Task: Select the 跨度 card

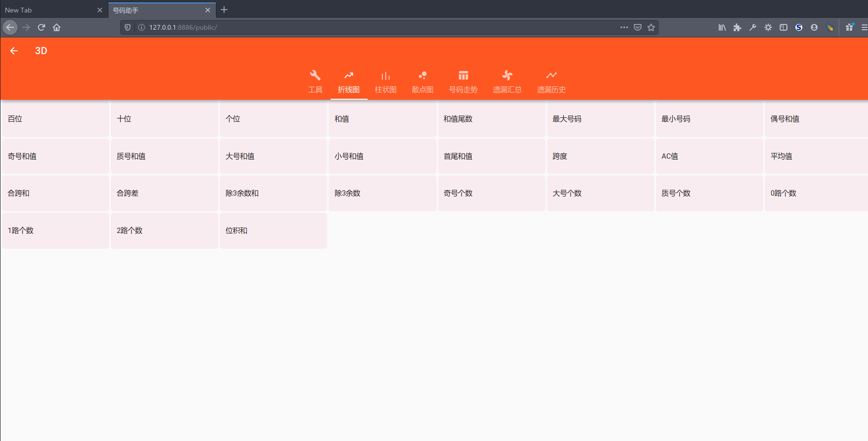Action: (600, 156)
